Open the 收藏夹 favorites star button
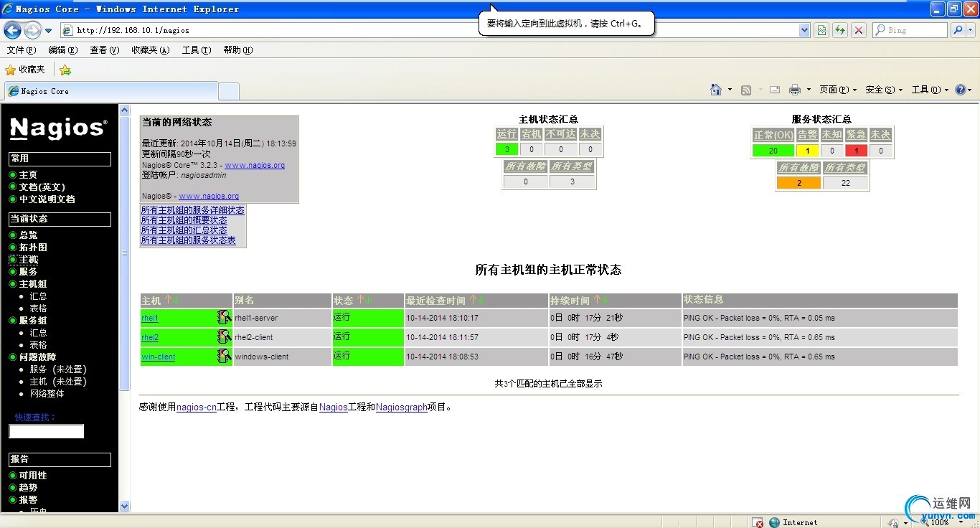The height and width of the screenshot is (528, 980). pos(25,70)
